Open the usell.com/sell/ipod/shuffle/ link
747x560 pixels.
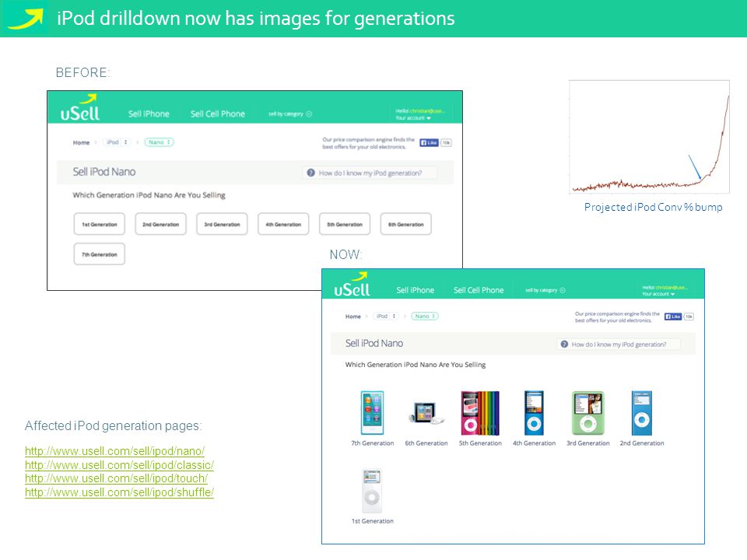[x=119, y=492]
